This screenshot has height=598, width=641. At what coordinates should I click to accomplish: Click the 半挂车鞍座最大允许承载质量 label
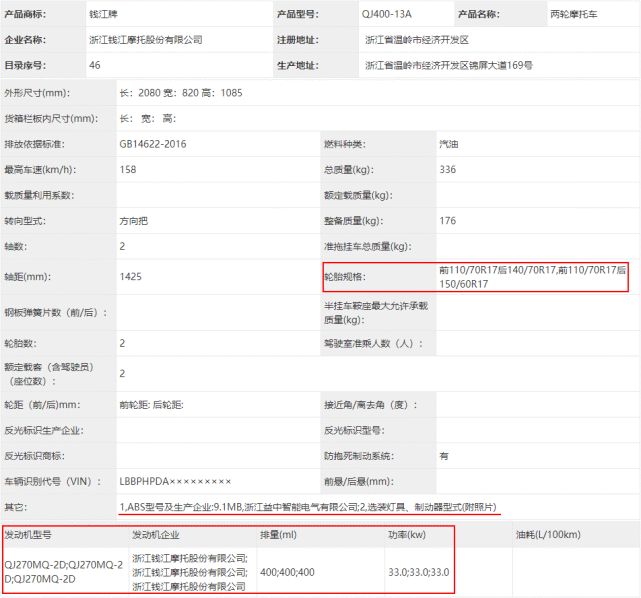click(376, 313)
